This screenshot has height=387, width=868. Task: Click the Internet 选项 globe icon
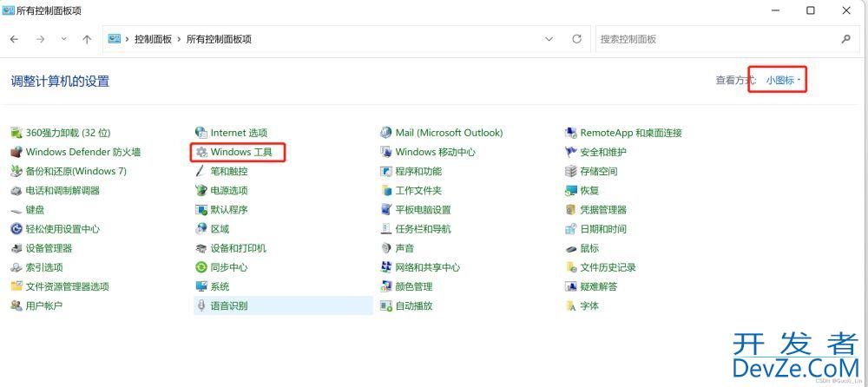click(x=201, y=133)
